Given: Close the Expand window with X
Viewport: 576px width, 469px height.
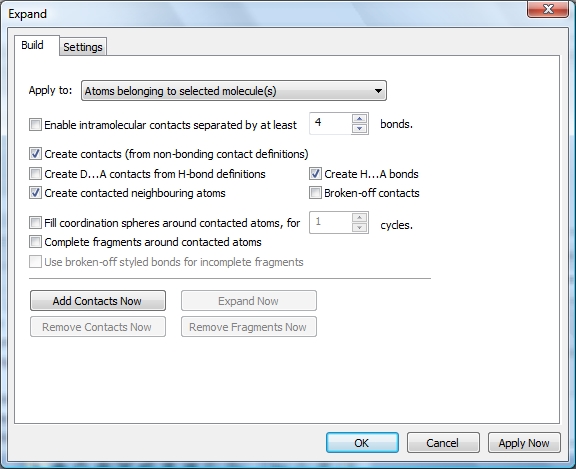Looking at the screenshot, I should tap(548, 9).
